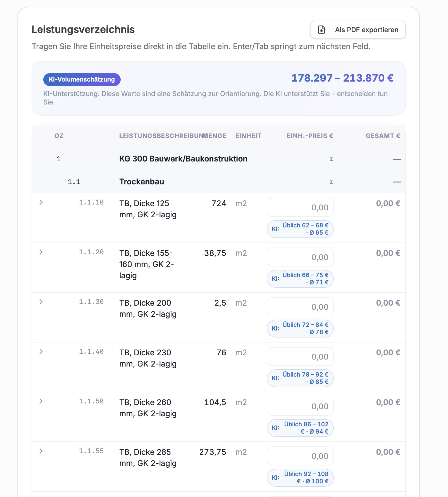The width and height of the screenshot is (448, 497).
Task: Click description TB, Dicke 155-160 mm
Action: pyautogui.click(x=147, y=264)
